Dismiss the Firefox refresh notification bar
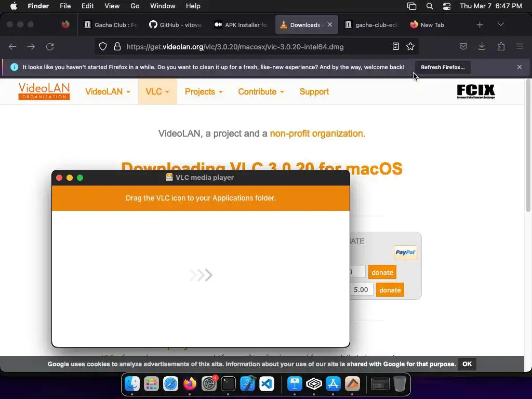 click(520, 67)
